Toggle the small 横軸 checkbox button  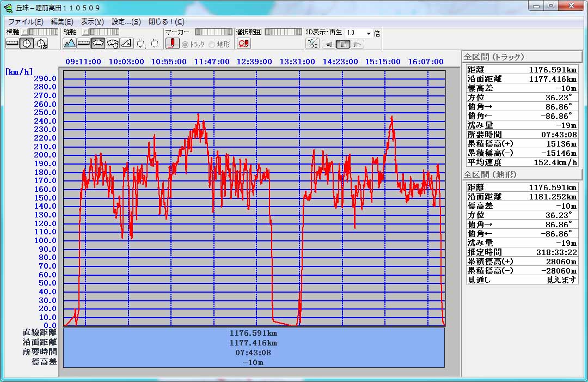[x=24, y=32]
